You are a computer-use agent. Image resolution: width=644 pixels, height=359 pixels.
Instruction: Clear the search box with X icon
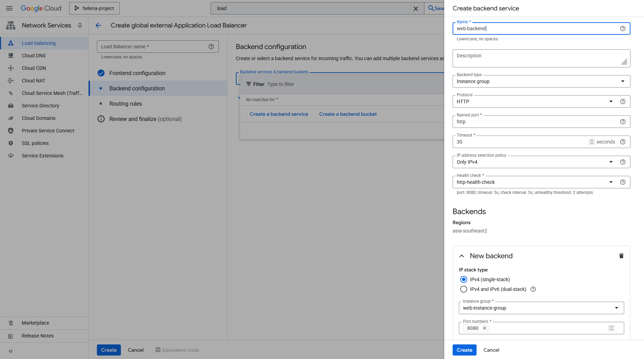point(415,8)
